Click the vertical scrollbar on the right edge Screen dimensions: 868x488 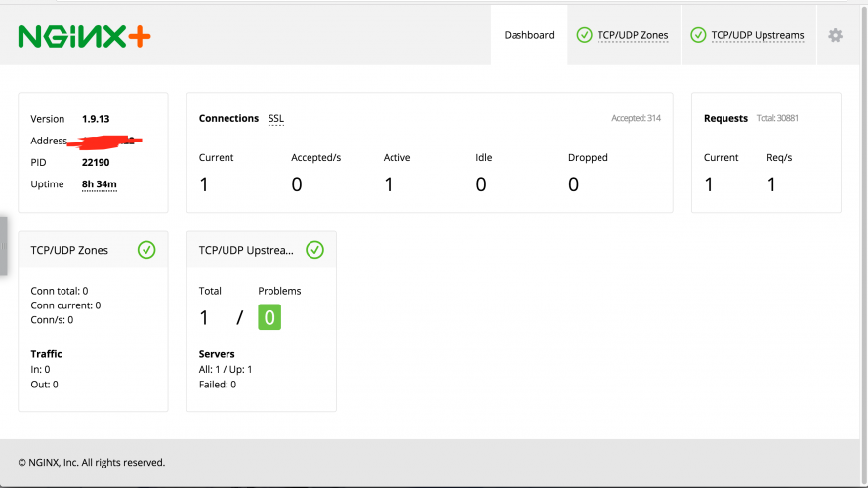tap(863, 244)
